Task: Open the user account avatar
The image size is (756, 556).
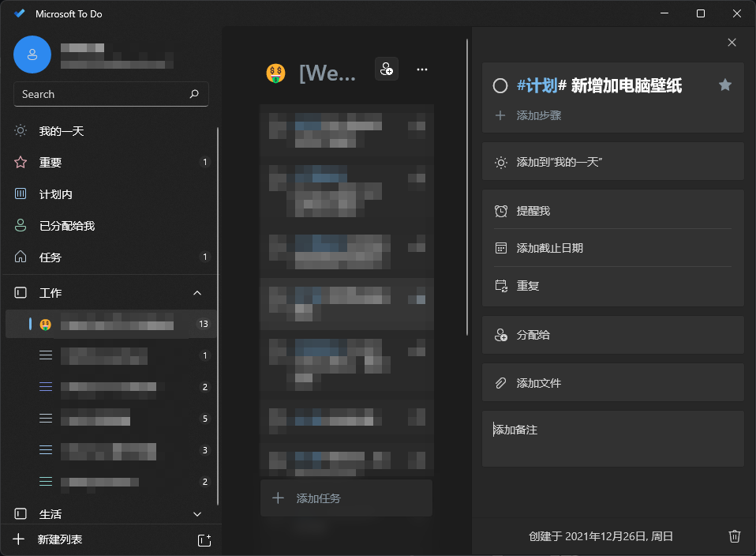Action: click(x=32, y=54)
